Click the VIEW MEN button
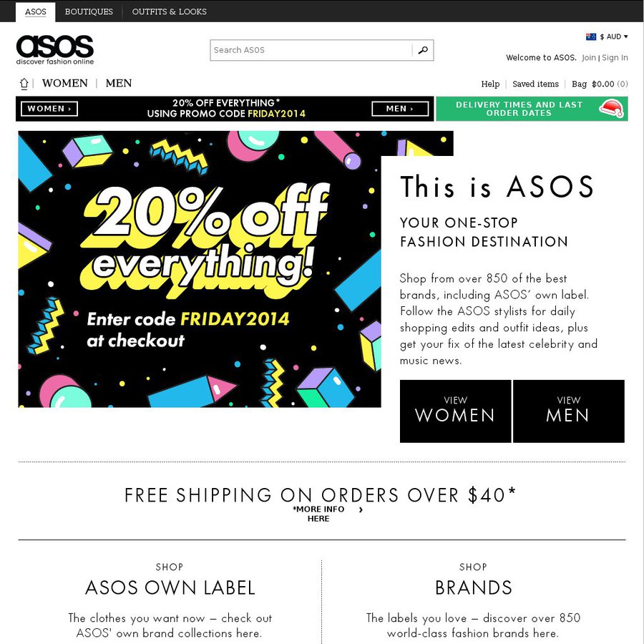The width and height of the screenshot is (644, 644). coord(569,411)
